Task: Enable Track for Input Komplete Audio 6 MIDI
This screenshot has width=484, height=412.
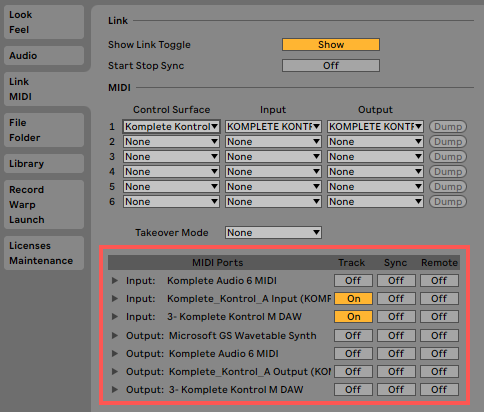Action: tap(353, 281)
